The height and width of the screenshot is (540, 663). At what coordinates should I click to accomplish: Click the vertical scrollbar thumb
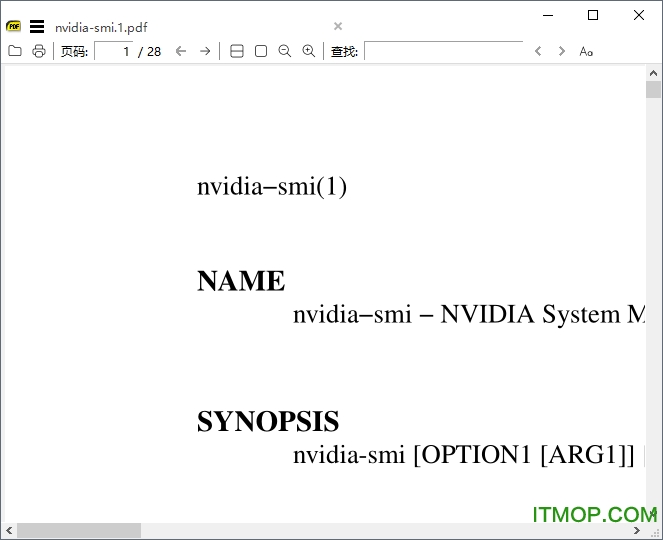pyautogui.click(x=653, y=89)
